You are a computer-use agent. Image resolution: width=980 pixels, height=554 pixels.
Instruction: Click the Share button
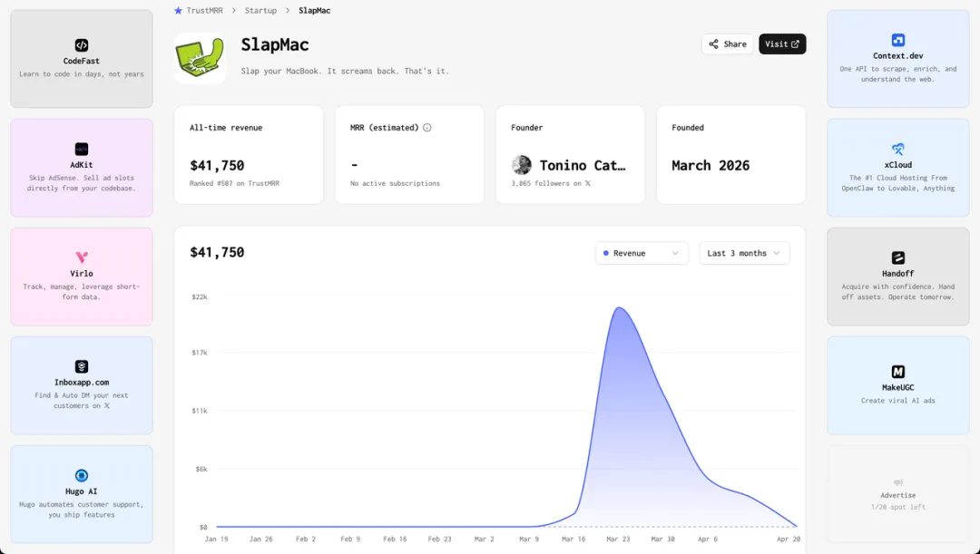click(728, 44)
